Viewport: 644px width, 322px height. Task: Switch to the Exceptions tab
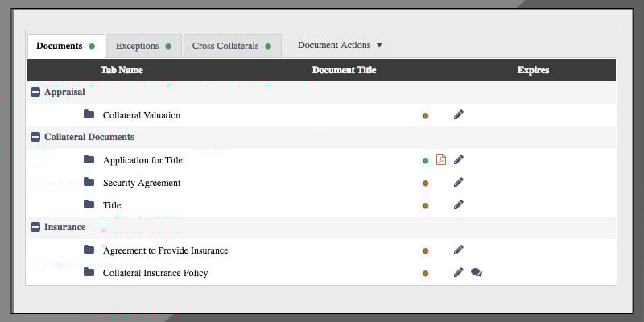(x=142, y=46)
